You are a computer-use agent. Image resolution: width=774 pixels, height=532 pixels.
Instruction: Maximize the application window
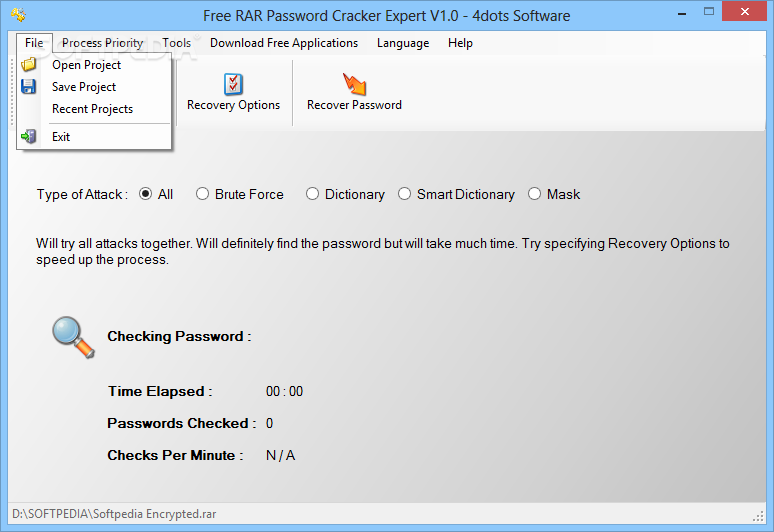pos(709,12)
